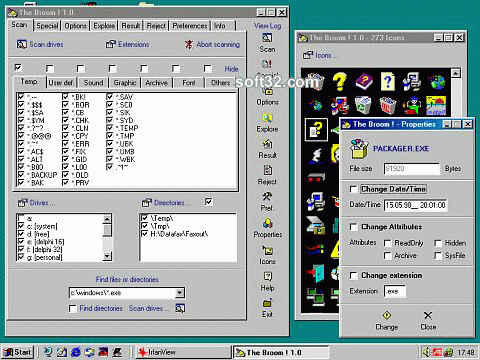This screenshot has height=360, width=480.
Task: Click the Abort scanning icon
Action: [189, 44]
